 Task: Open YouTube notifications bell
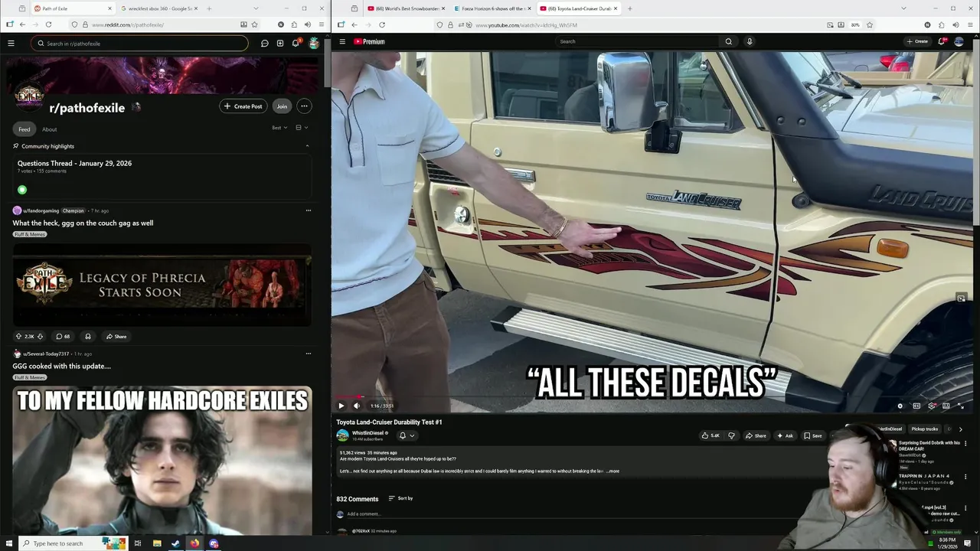[942, 41]
